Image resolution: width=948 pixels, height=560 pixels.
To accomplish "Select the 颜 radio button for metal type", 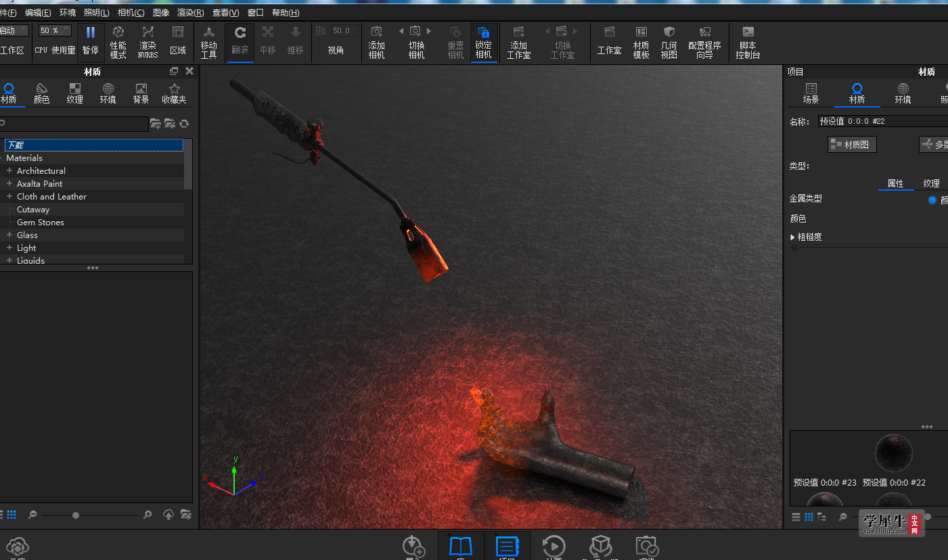I will 932,200.
